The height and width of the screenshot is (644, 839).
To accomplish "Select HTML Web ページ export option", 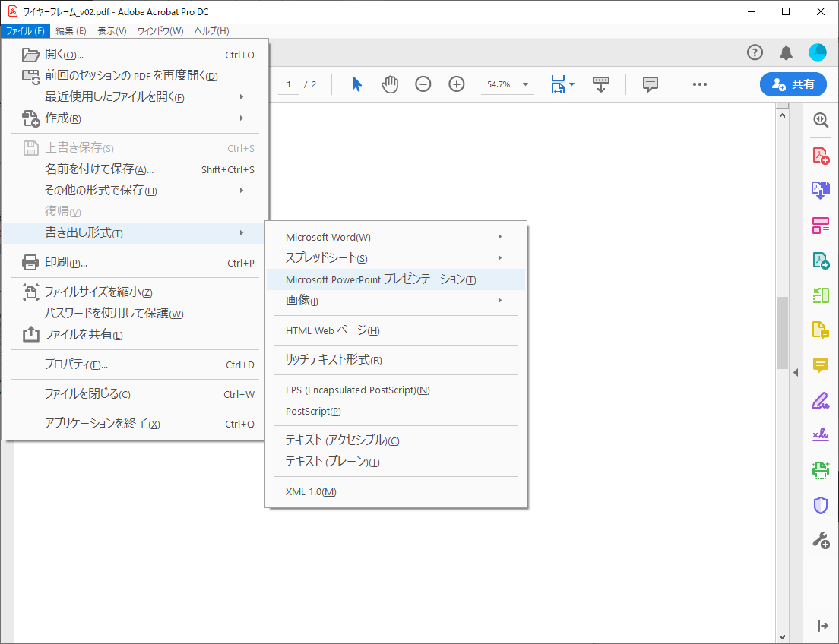I will point(332,330).
